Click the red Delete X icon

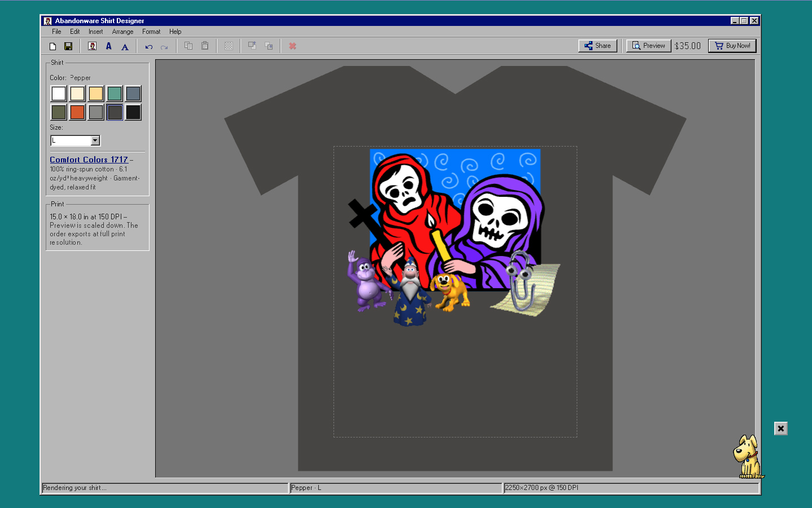292,46
